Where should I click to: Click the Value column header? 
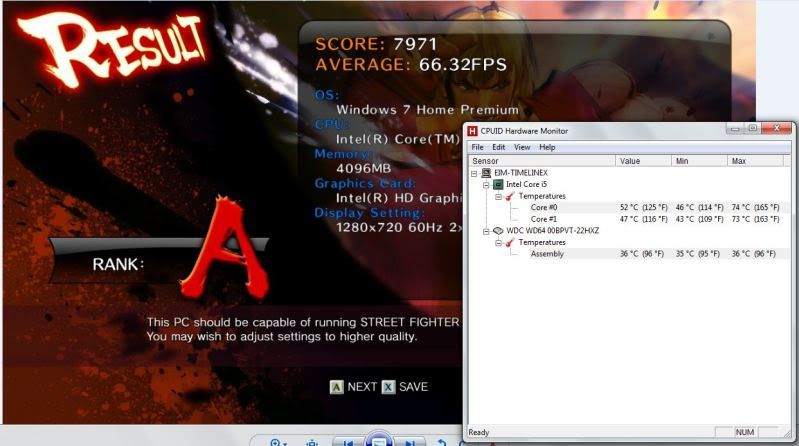[x=643, y=161]
